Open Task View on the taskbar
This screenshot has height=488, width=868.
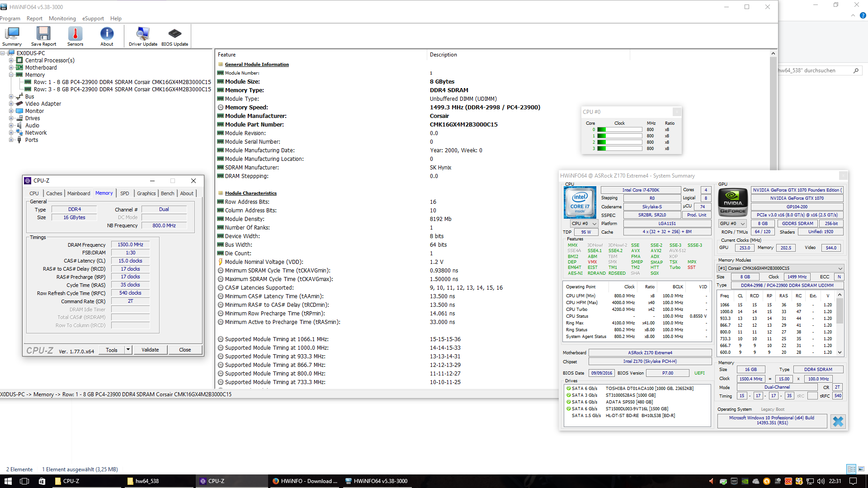[x=24, y=481]
